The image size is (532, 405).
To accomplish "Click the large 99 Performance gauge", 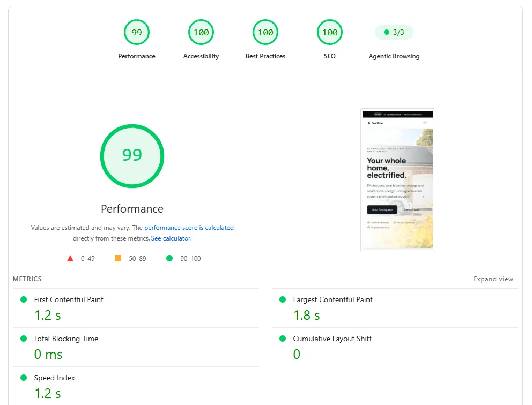I will click(x=132, y=156).
